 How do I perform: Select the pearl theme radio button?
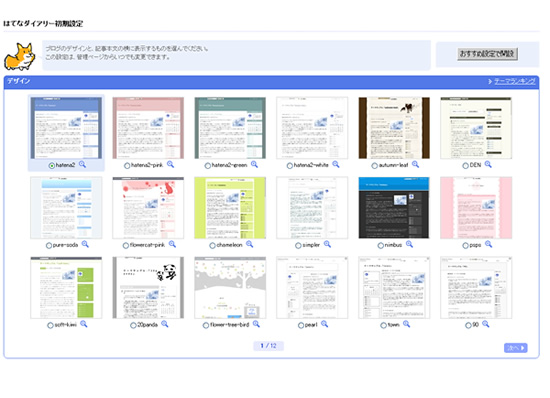coord(301,325)
